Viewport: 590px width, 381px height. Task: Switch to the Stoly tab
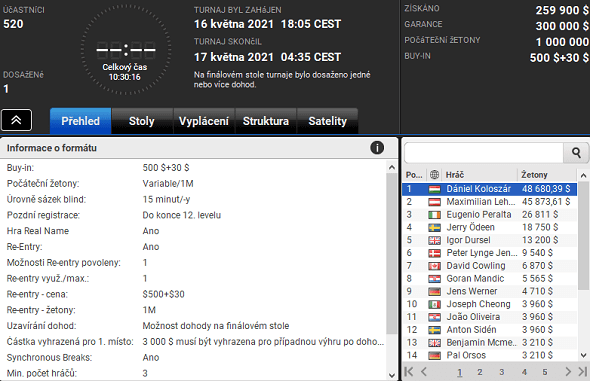(142, 121)
